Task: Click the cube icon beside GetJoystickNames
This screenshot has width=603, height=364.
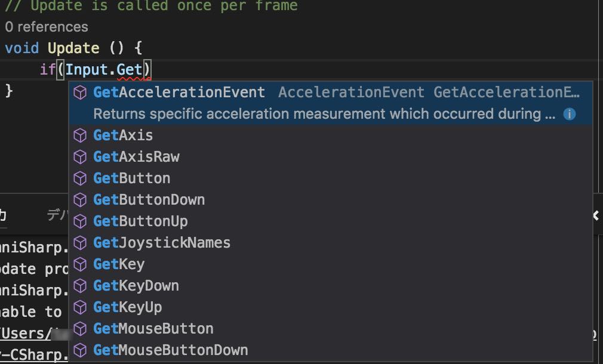Action: 80,243
